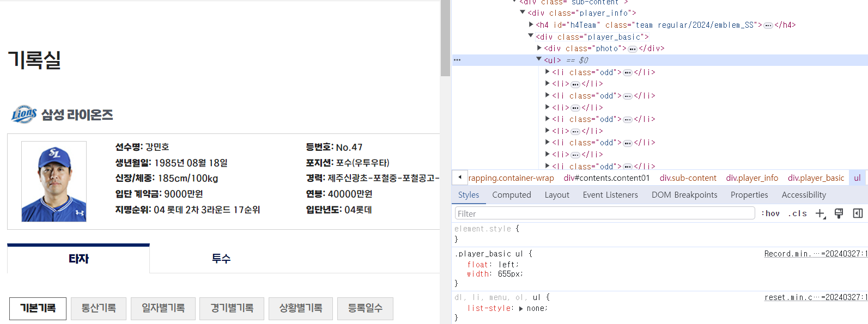This screenshot has width=868, height=324.
Task: Focus the styles Filter input field
Action: [x=605, y=213]
